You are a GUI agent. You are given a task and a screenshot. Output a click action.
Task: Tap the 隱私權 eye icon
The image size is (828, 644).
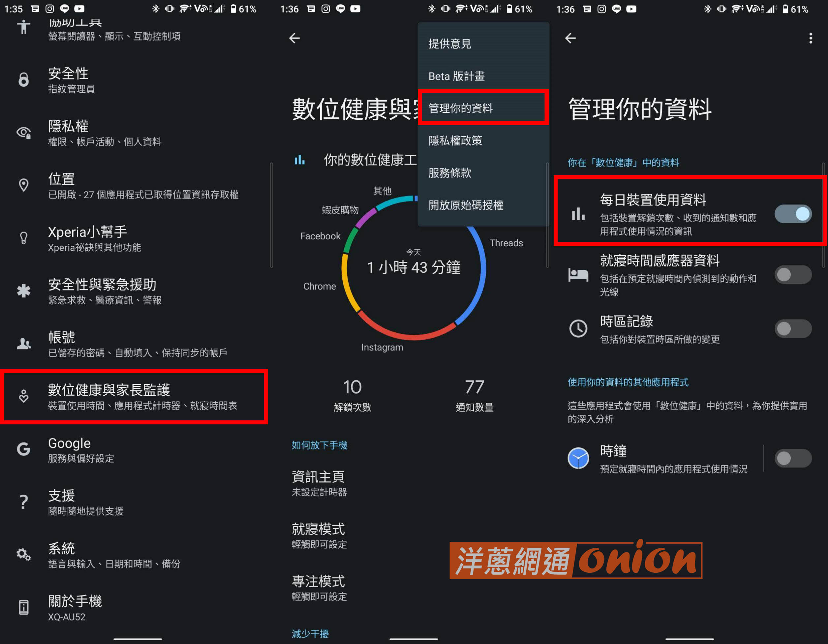pyautogui.click(x=23, y=133)
